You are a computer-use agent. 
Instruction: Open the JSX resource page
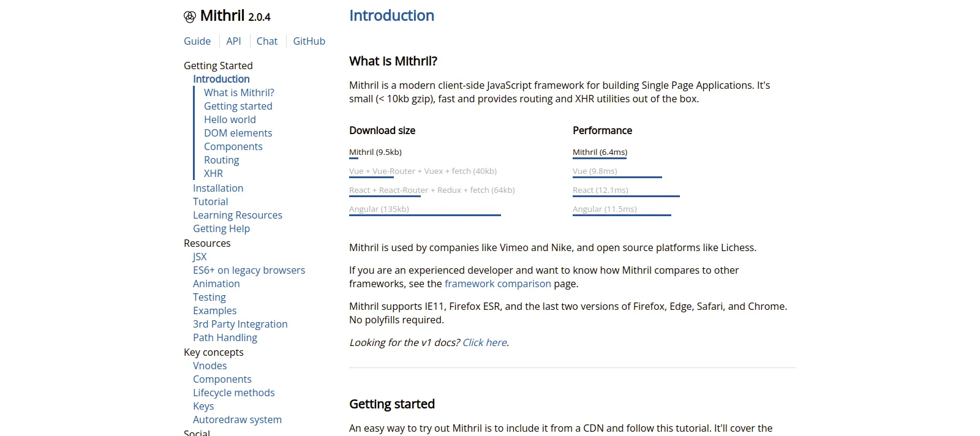pos(200,257)
